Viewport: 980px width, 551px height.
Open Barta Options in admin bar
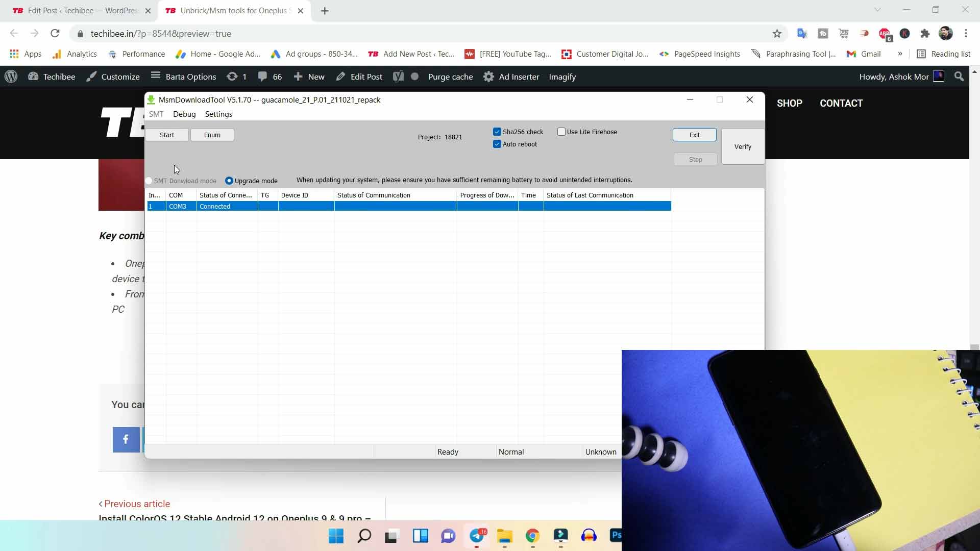pyautogui.click(x=184, y=77)
